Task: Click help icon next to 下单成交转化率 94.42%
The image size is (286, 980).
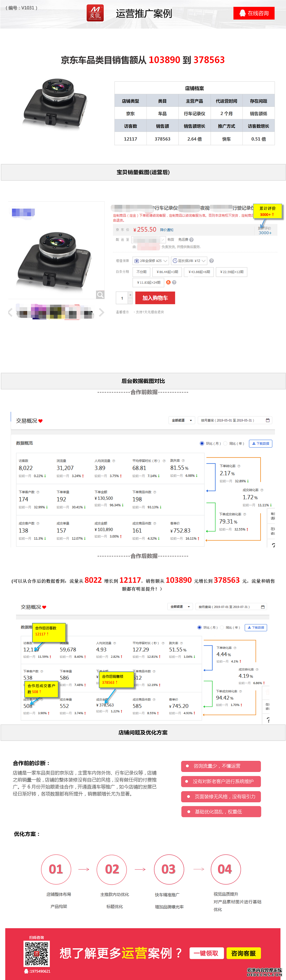Action: pyautogui.click(x=240, y=691)
